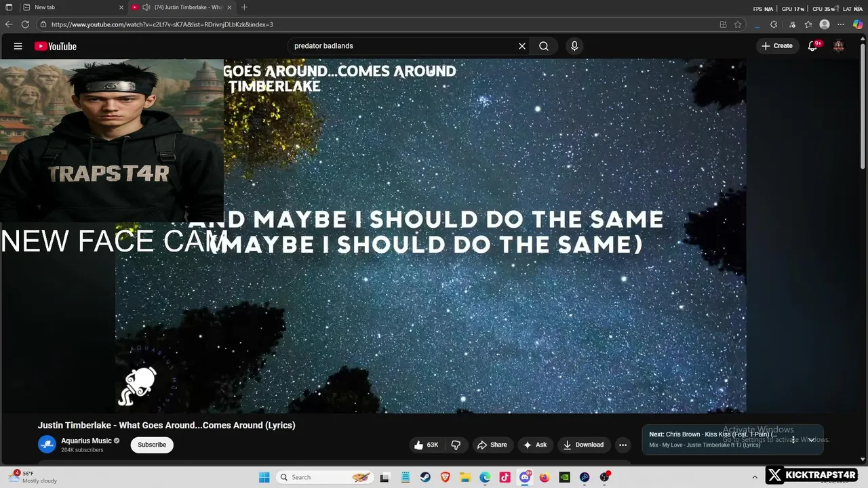Refresh the current page
The height and width of the screenshot is (488, 868).
click(x=25, y=24)
